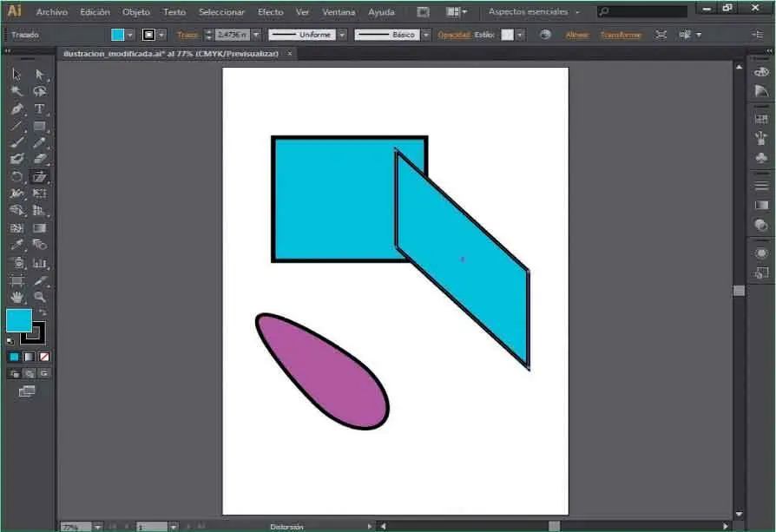Open the Symbols panel icon
The height and width of the screenshot is (532, 776).
(761, 158)
